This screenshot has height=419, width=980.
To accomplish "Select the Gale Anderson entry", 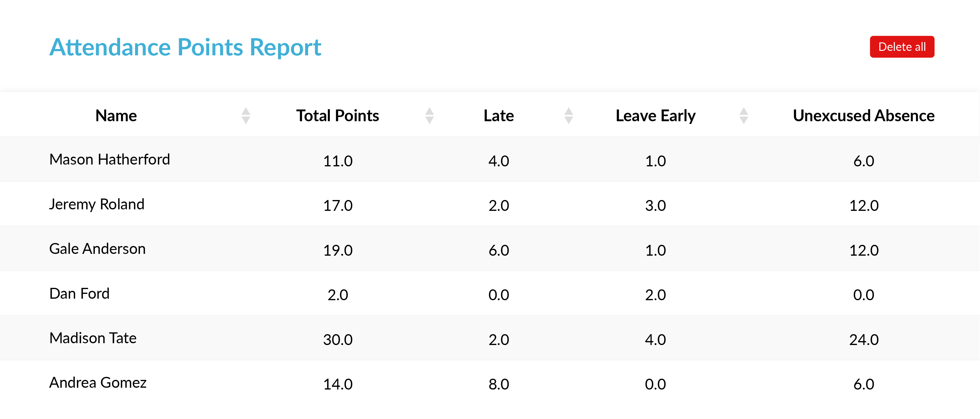I will tap(98, 249).
